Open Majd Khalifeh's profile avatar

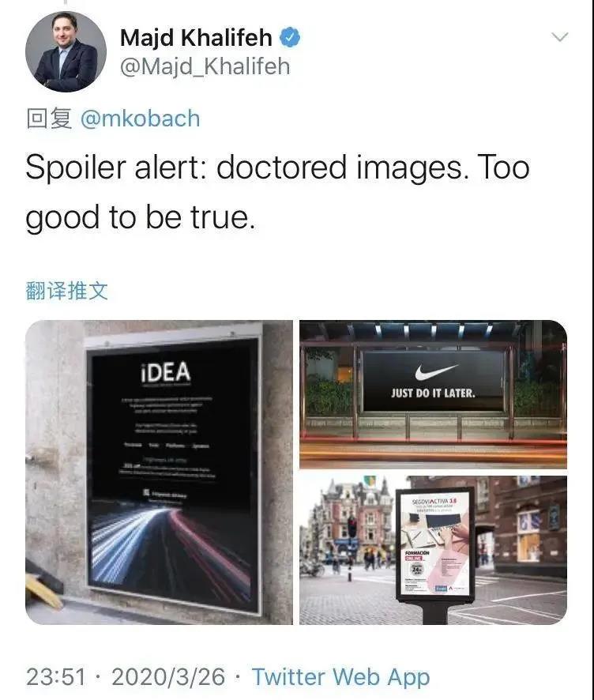click(66, 52)
